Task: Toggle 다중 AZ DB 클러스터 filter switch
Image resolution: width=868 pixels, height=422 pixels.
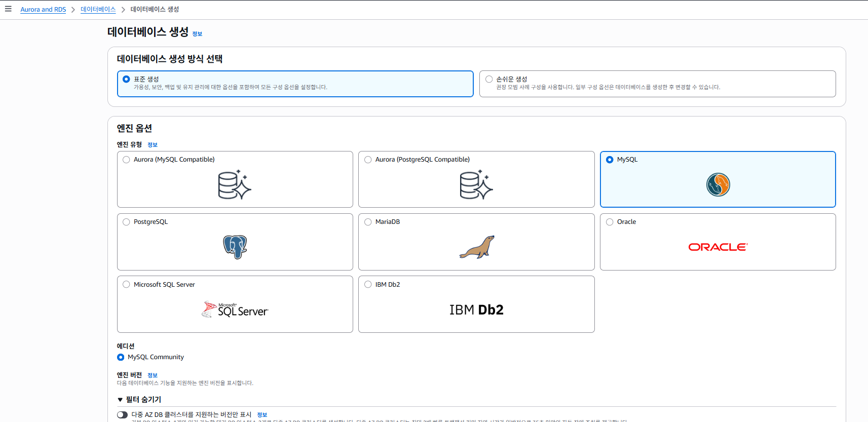Action: [122, 415]
